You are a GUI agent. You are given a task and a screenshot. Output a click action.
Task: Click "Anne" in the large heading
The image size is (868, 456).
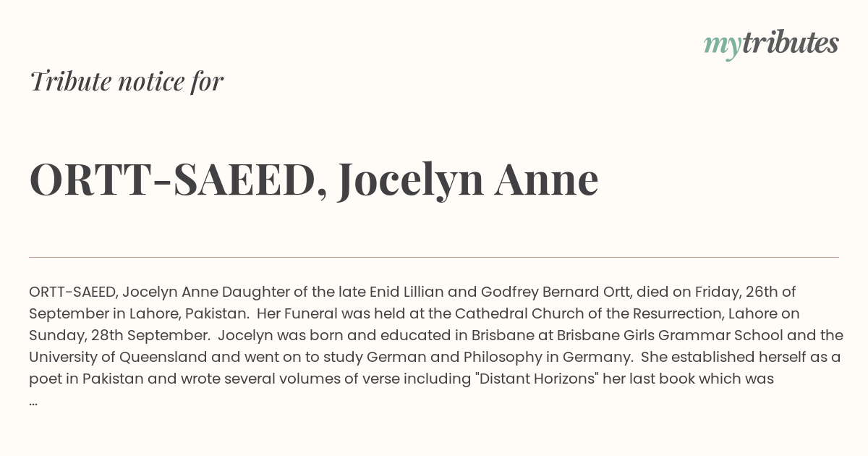tap(547, 180)
